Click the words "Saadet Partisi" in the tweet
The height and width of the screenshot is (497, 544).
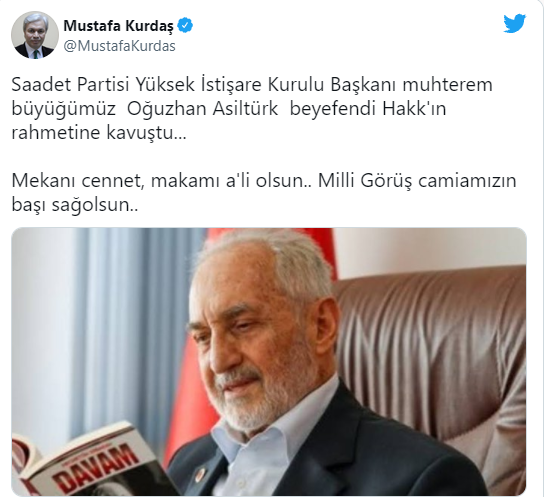tap(70, 85)
